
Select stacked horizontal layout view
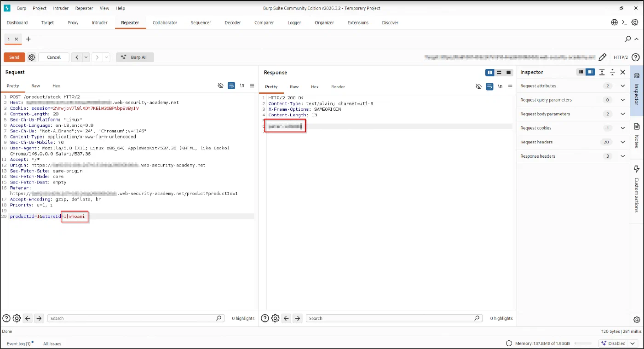(499, 72)
